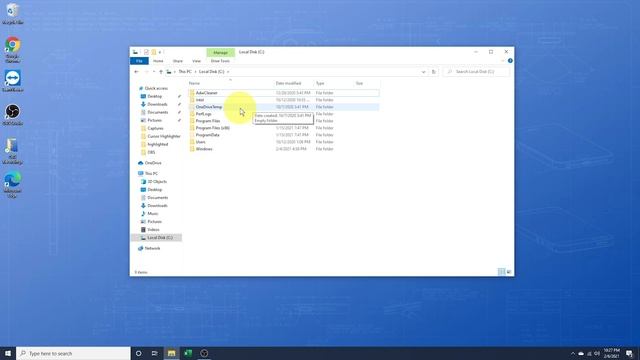Select Quick access in navigation pane
This screenshot has width=640, height=360.
[156, 89]
